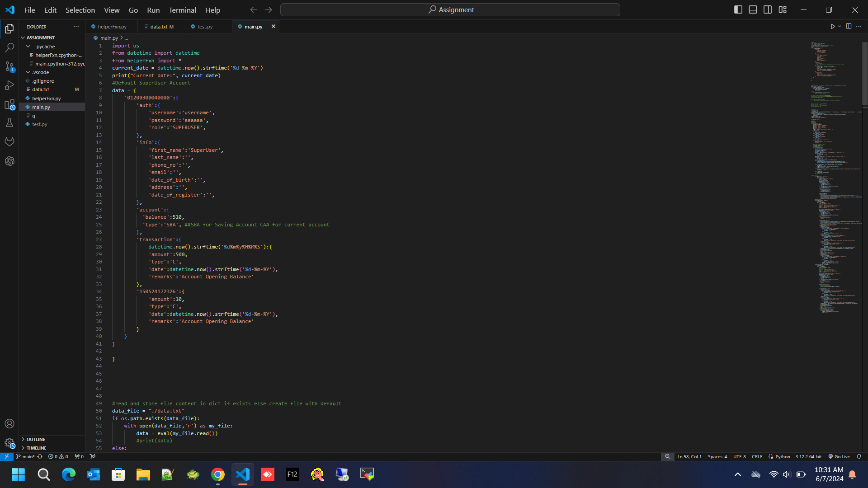Click the Customize Layout icon
Image resolution: width=868 pixels, height=488 pixels.
783,9
